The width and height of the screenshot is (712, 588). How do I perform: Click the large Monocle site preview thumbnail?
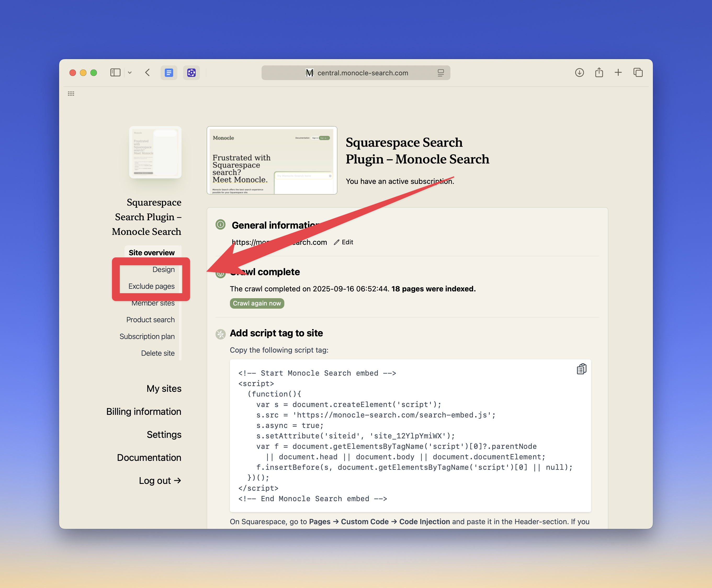(272, 161)
